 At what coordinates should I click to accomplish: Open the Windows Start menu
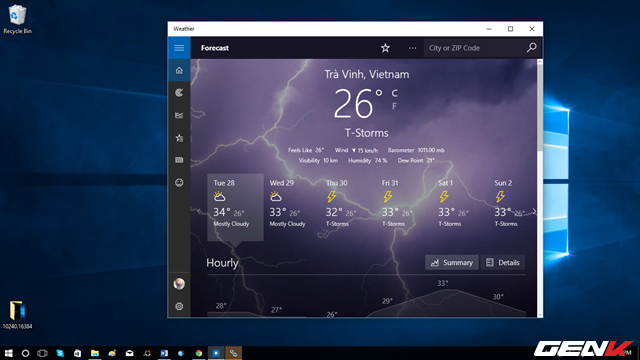pyautogui.click(x=8, y=353)
